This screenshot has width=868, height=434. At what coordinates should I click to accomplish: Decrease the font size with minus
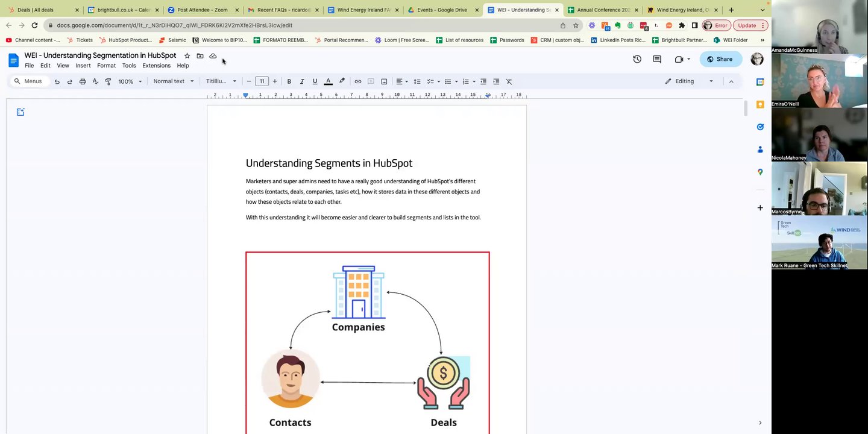(x=249, y=81)
